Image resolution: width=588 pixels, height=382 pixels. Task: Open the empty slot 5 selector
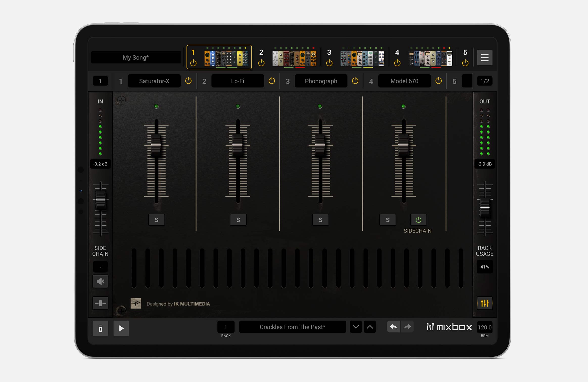point(467,81)
